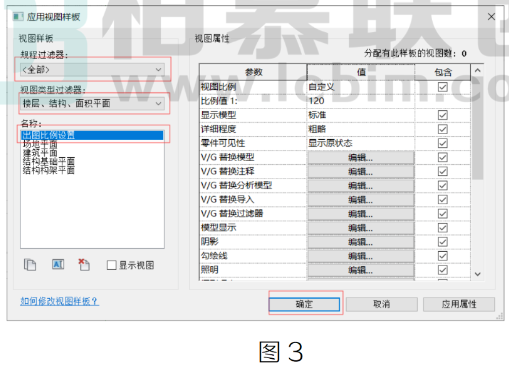This screenshot has width=509, height=368.
Task: Select the 出图比例设置 template
Action: pos(92,135)
